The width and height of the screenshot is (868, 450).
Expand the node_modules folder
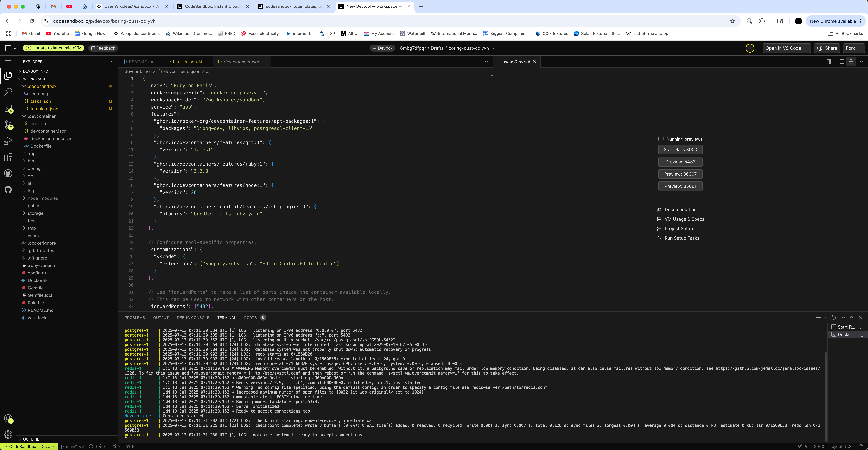42,198
